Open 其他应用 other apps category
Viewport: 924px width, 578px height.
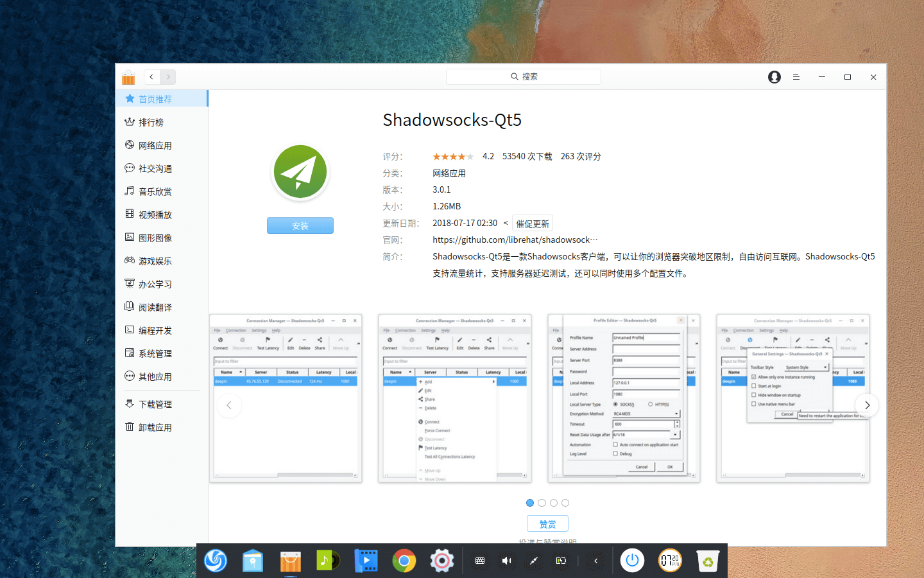coord(162,376)
